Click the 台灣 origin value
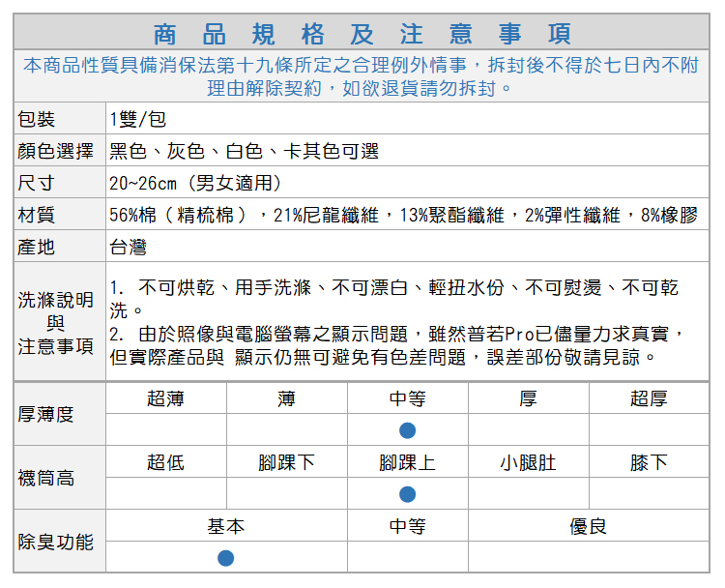Screen dimensions: 725x588 click(128, 247)
